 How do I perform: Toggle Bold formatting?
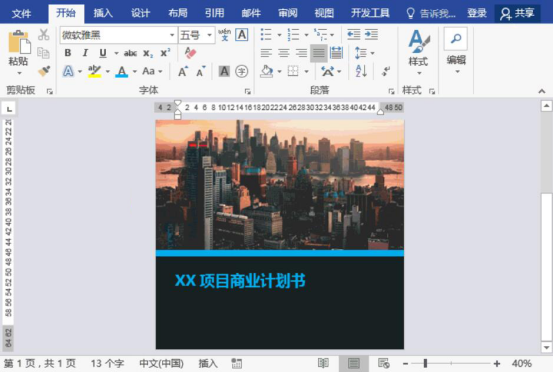click(x=68, y=53)
